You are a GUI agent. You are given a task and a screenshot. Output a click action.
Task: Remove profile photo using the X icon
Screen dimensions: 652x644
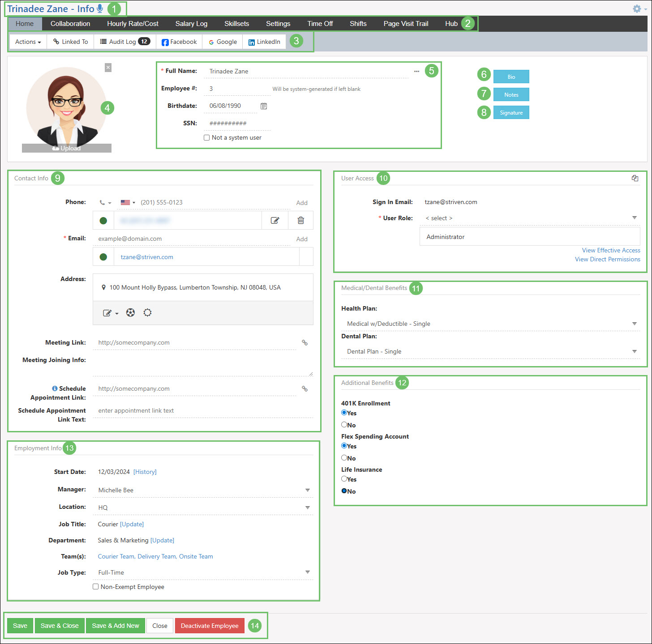108,68
